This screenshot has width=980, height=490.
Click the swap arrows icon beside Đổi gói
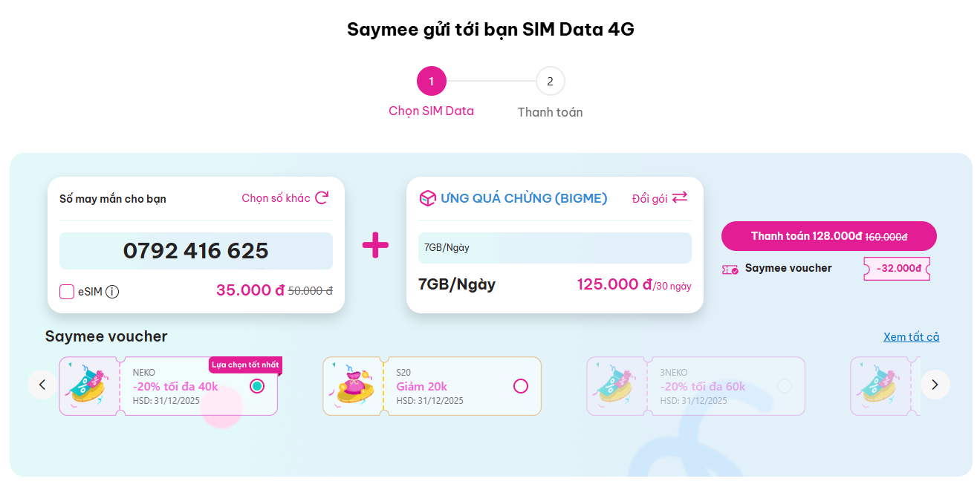tap(680, 198)
